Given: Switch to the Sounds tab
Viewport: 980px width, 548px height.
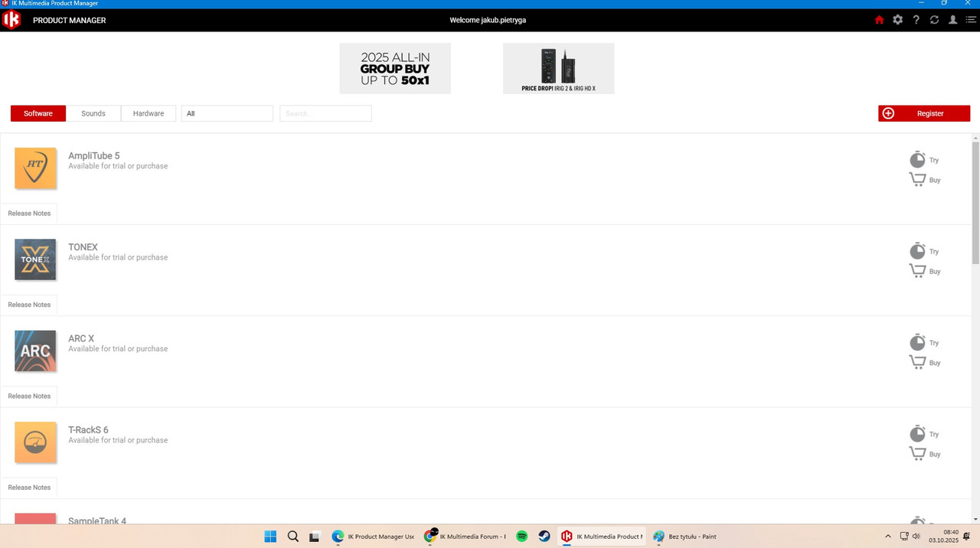Looking at the screenshot, I should coord(93,113).
